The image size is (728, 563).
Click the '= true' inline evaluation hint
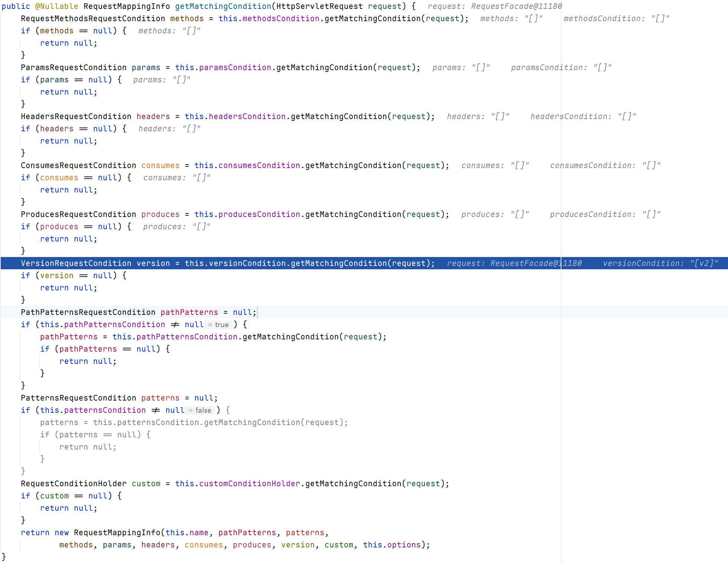(218, 325)
